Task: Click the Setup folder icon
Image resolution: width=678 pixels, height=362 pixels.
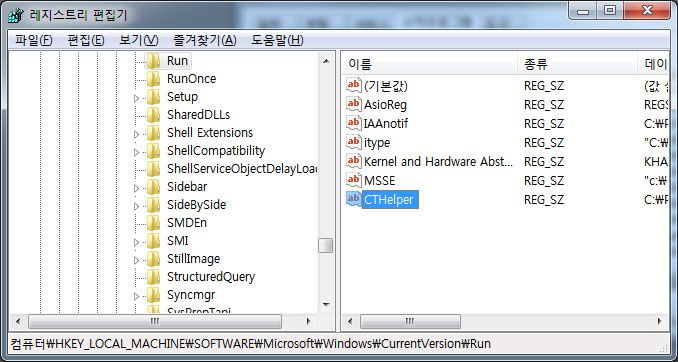Action: [153, 97]
